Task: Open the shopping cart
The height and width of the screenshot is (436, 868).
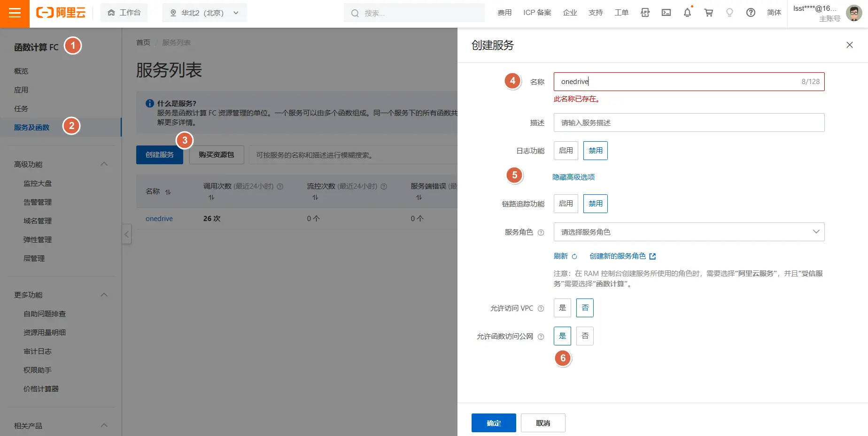Action: (708, 13)
